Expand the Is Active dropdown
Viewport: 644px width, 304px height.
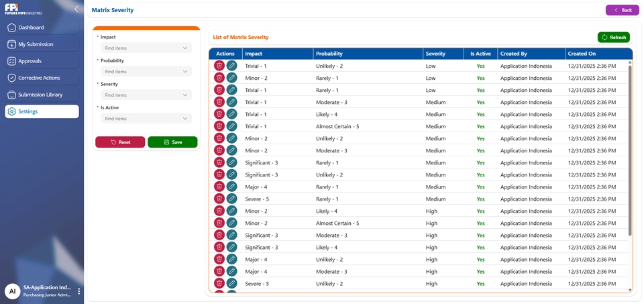coord(146,119)
